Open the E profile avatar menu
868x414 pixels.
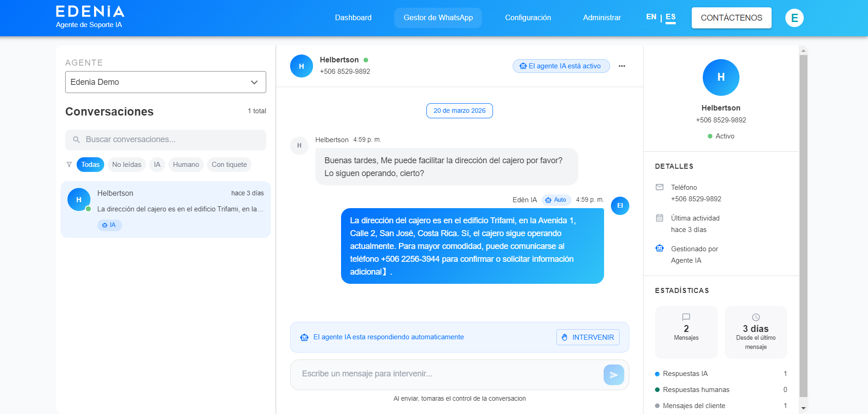[795, 18]
